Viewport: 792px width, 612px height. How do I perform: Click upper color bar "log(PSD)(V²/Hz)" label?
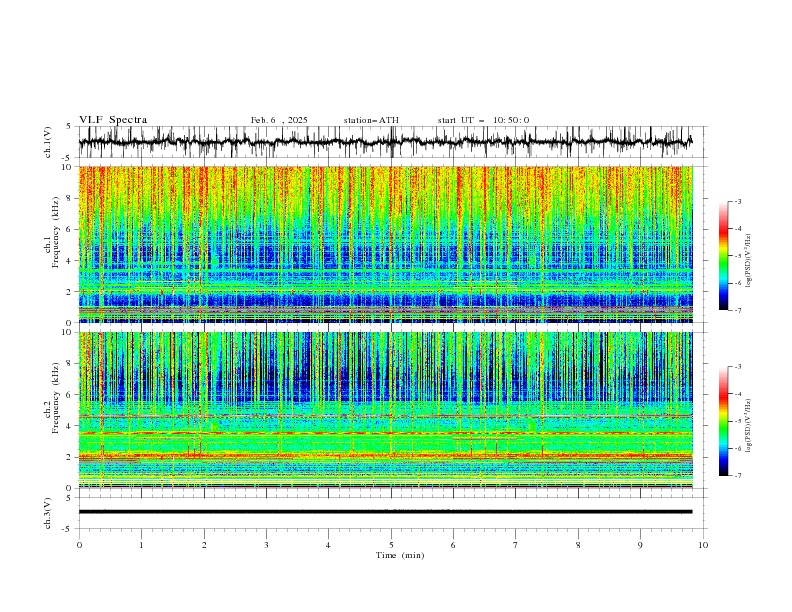click(x=749, y=261)
